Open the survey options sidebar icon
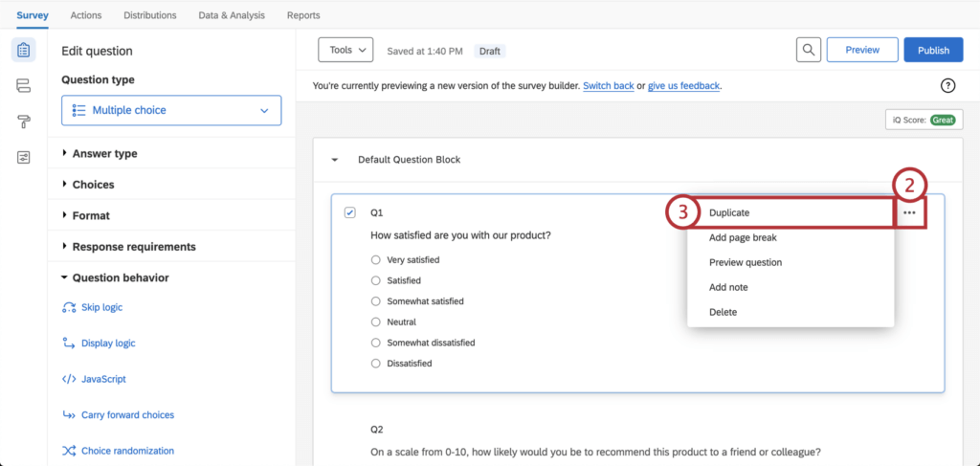This screenshot has height=466, width=980. pos(24,157)
